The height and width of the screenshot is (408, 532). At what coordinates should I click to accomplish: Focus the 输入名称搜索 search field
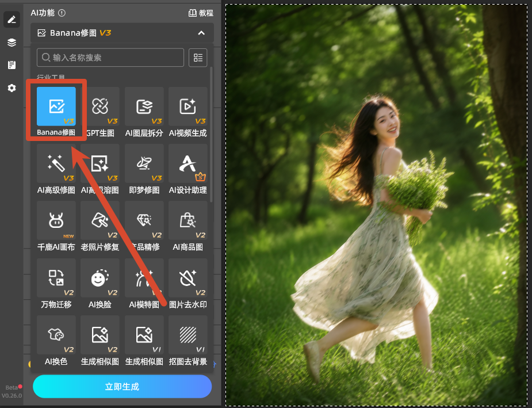(110, 58)
